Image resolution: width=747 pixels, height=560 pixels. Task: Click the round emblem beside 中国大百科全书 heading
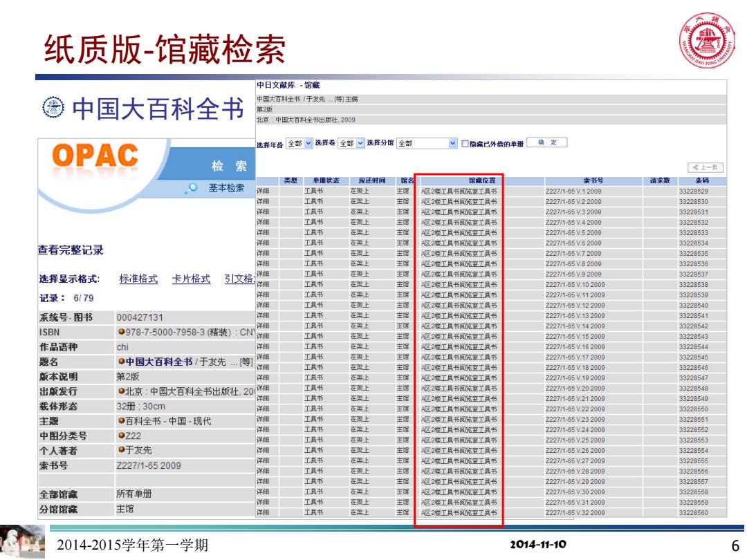(x=53, y=107)
